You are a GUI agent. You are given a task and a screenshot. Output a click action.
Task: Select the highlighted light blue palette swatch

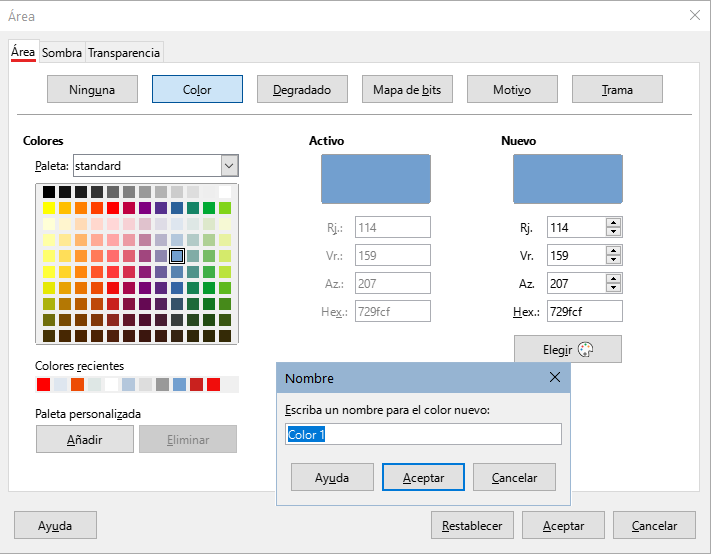click(177, 256)
